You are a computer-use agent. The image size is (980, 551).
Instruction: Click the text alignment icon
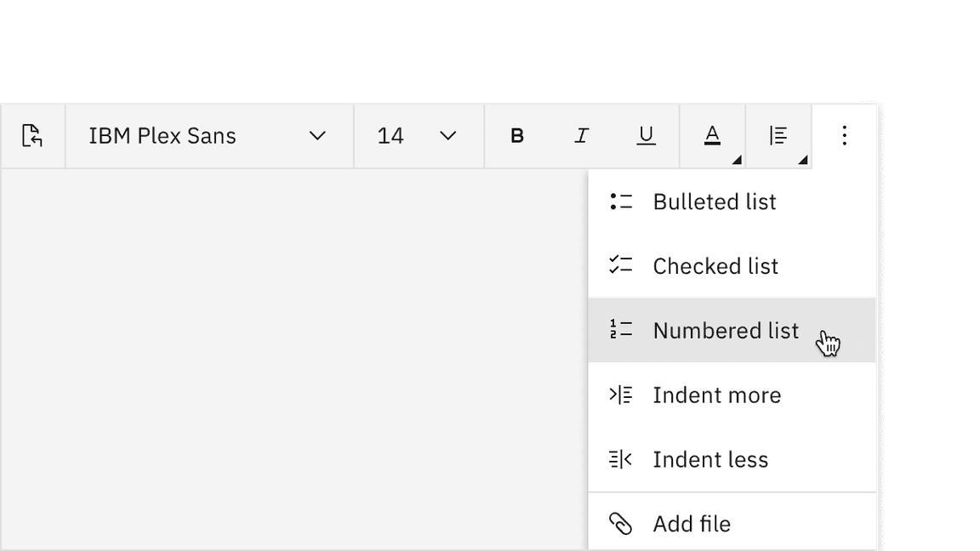[x=778, y=135]
